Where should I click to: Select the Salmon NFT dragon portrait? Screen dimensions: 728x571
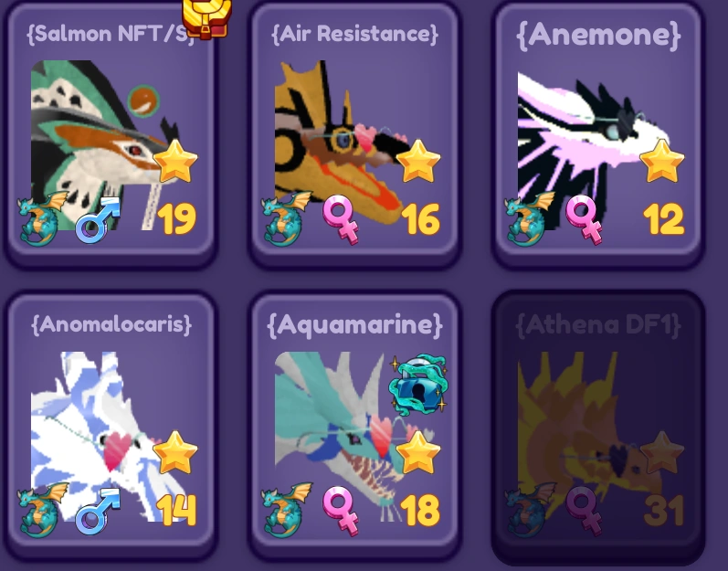107,145
